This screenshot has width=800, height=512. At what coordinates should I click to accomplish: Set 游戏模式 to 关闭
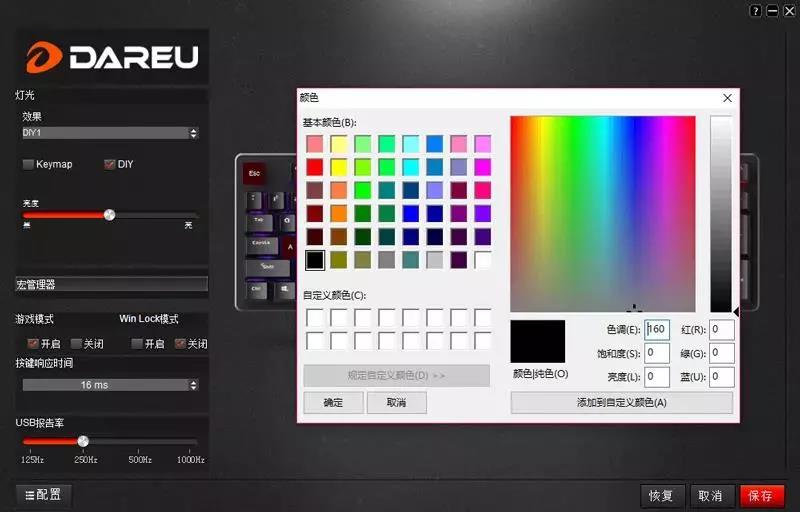76,344
